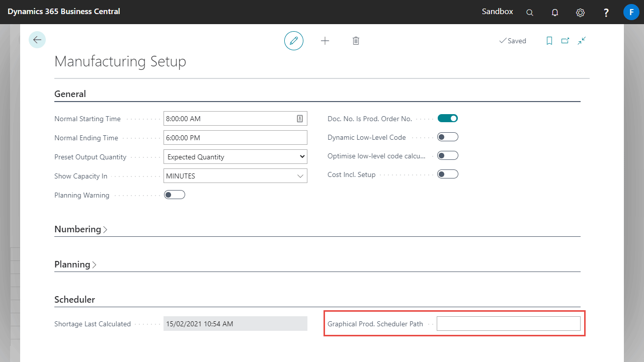The image size is (644, 362).
Task: Open Preset Output Quantity dropdown
Action: click(235, 157)
